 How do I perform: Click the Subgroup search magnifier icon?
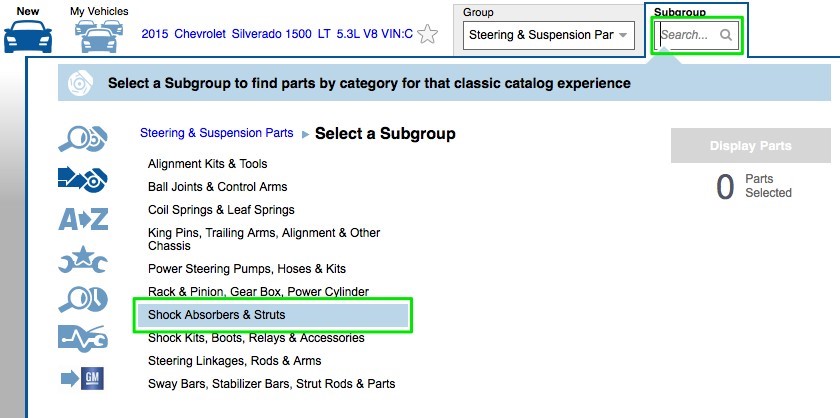(x=726, y=35)
